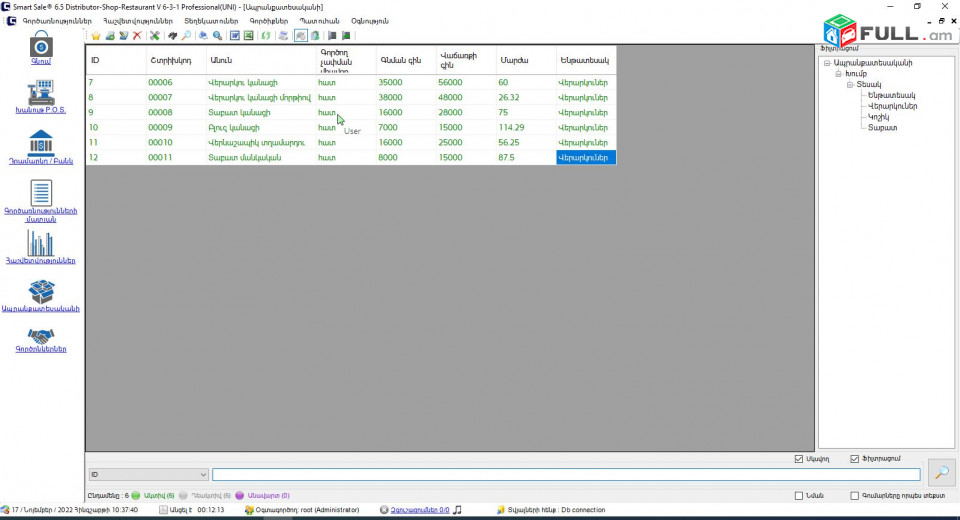Click the printer toolbar icon

283,36
